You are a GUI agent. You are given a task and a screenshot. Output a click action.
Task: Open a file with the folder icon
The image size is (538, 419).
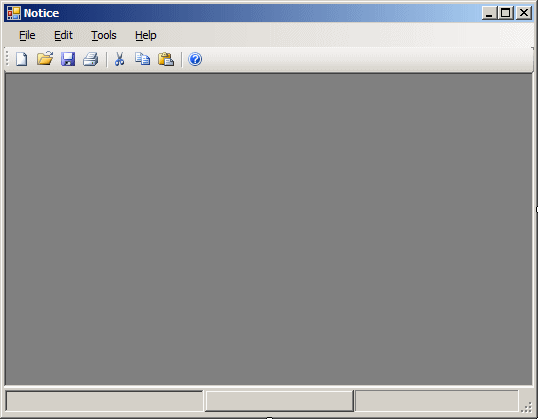click(x=45, y=59)
